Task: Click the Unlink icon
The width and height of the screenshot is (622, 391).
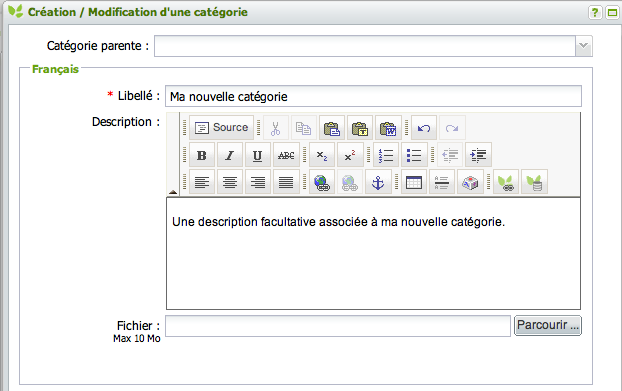Action: [350, 182]
